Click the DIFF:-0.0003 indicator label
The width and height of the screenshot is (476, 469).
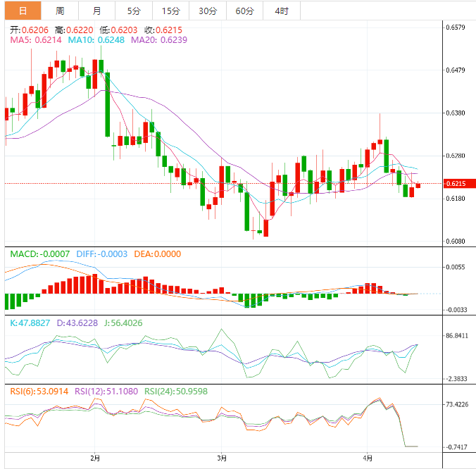click(101, 254)
